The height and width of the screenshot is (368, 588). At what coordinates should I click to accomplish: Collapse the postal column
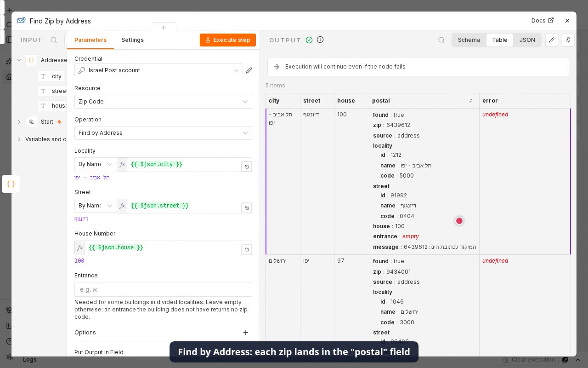[x=471, y=101]
